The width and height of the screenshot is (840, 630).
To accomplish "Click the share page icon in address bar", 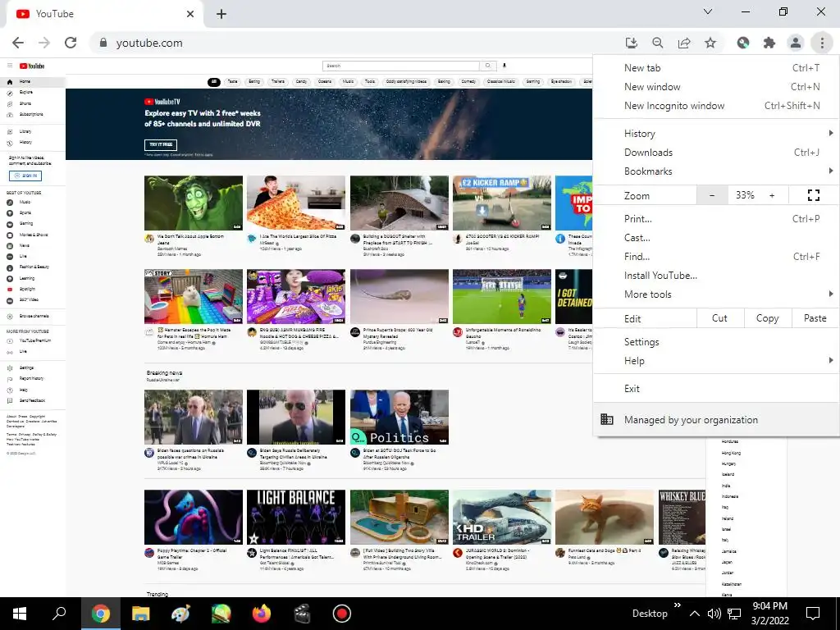I will (684, 43).
